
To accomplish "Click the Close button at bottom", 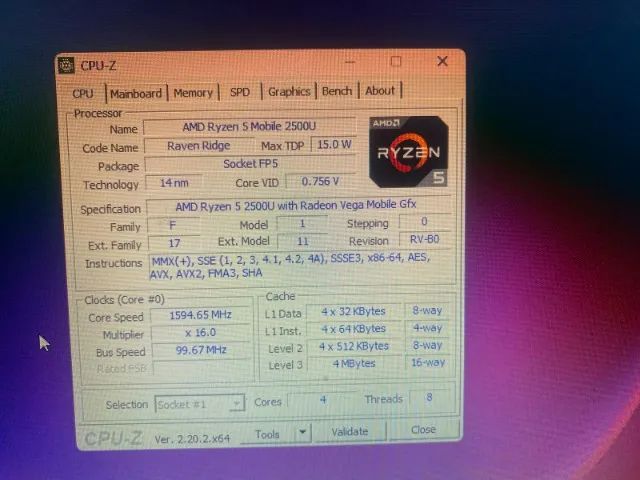I will click(423, 429).
